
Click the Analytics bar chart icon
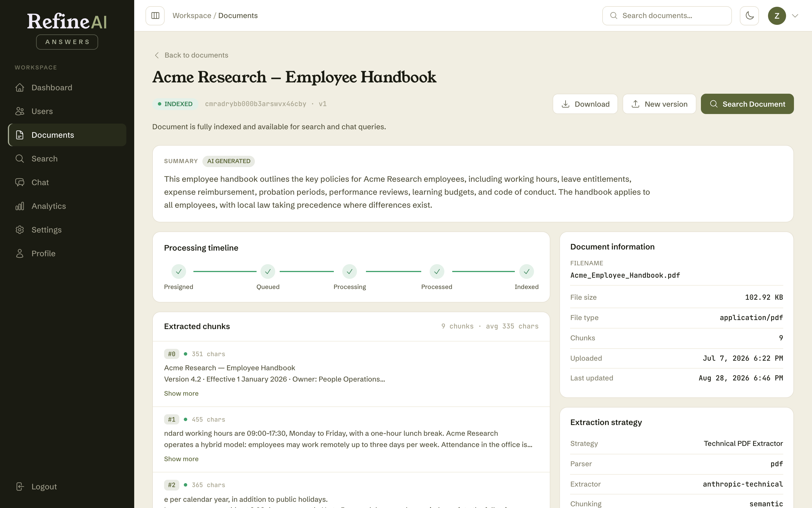(20, 206)
